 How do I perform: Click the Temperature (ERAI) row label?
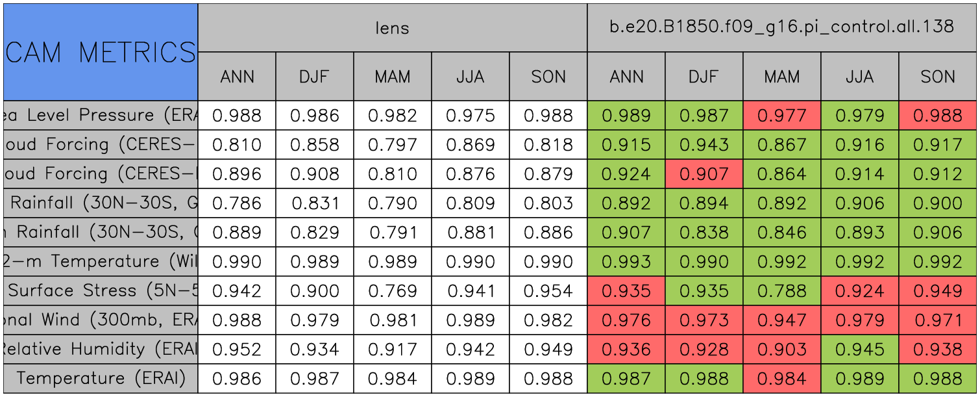pyautogui.click(x=101, y=379)
